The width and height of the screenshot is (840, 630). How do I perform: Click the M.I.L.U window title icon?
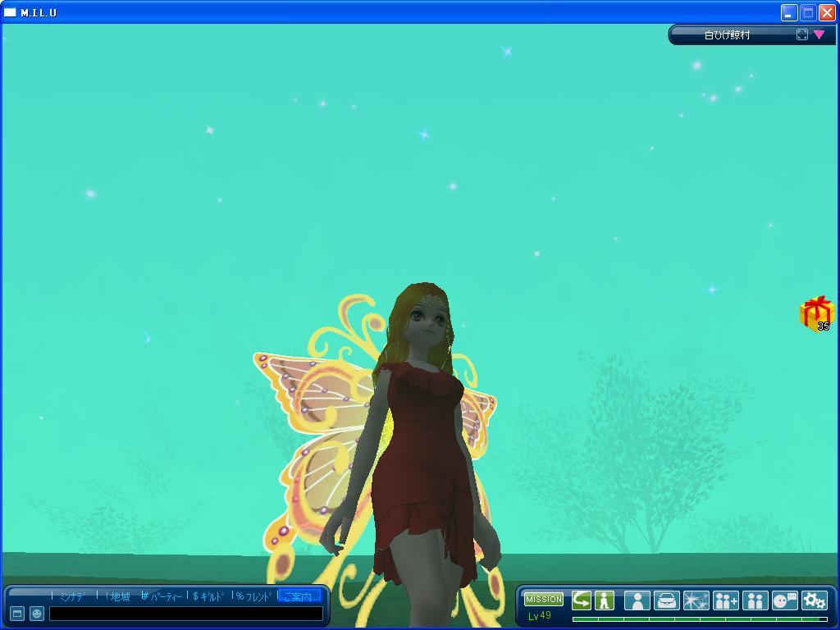10,12
